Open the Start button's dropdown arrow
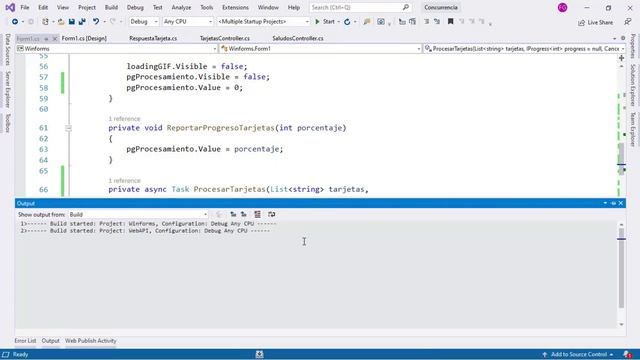The width and height of the screenshot is (640, 360). (338, 22)
